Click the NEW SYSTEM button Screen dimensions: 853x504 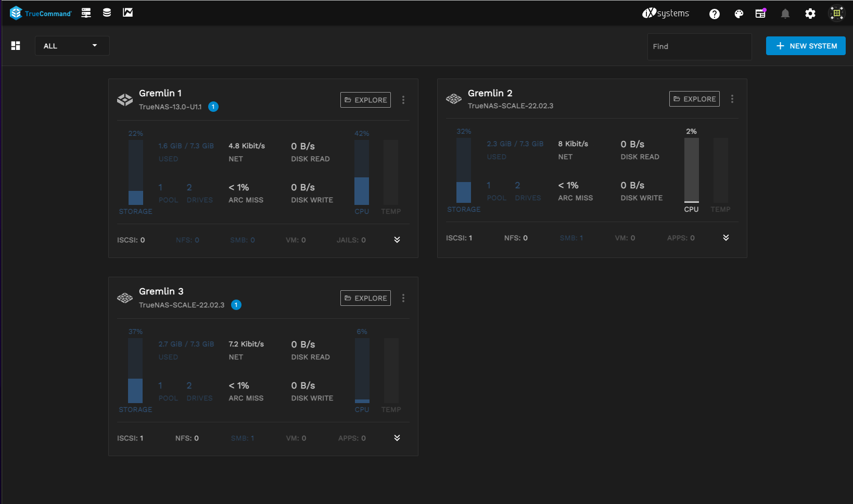pyautogui.click(x=806, y=46)
